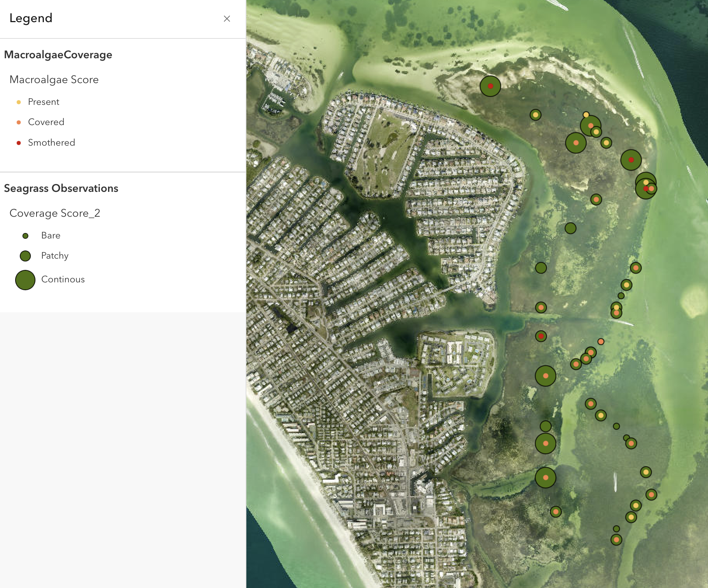
Task: Click the northernmost seagrass marker on the map
Action: click(490, 86)
